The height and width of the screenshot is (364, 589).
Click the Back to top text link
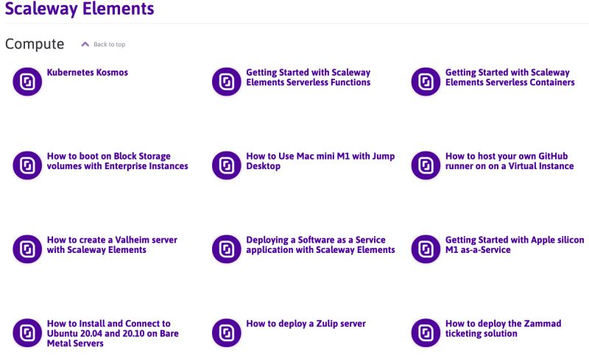point(109,44)
